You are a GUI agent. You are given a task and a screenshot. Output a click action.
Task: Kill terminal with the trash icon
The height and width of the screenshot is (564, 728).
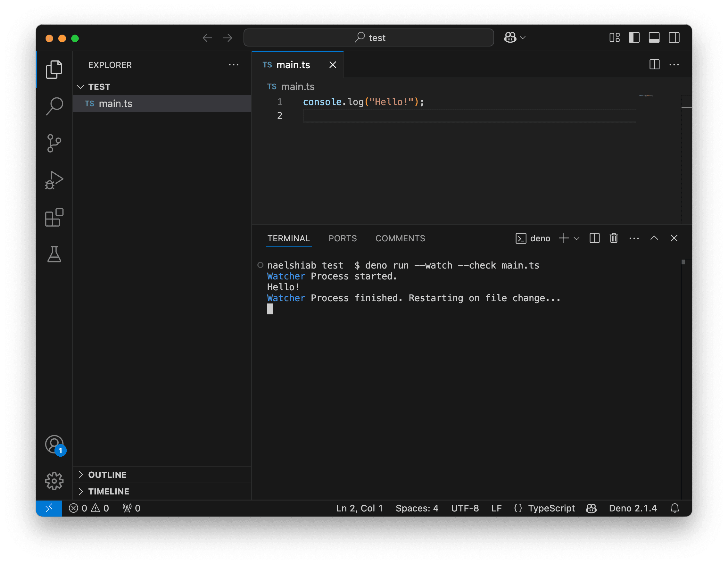614,238
